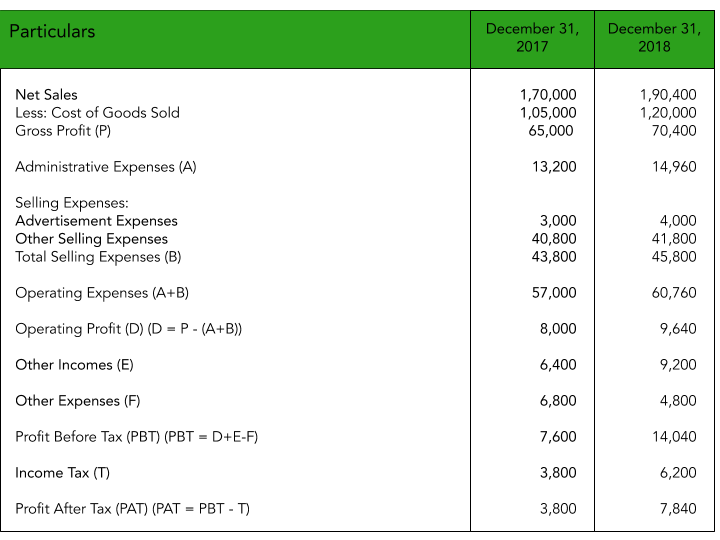Select Net Sales value 1,70,000 for 2017
This screenshot has width=720, height=540.
(x=548, y=95)
